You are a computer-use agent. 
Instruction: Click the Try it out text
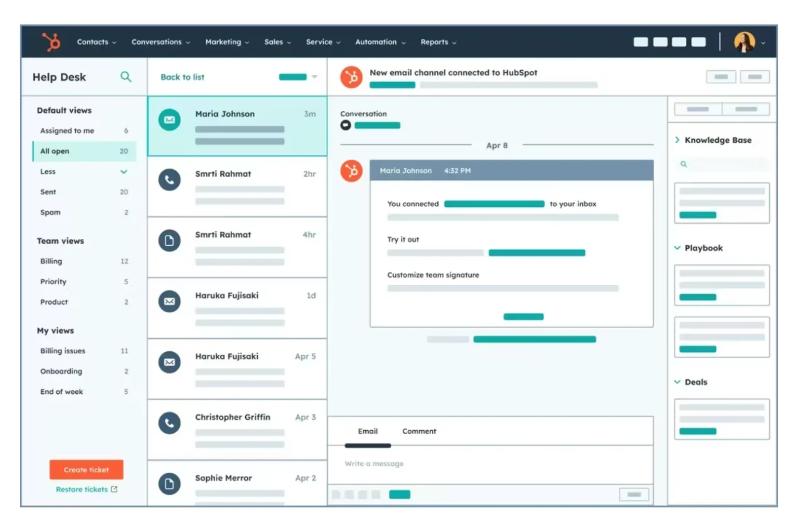[403, 240]
